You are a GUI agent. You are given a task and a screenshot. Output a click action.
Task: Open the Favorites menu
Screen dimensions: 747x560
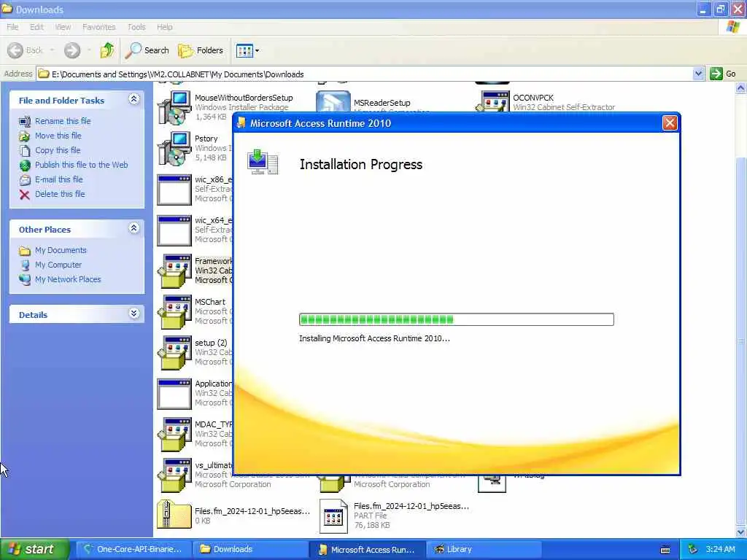(x=98, y=27)
